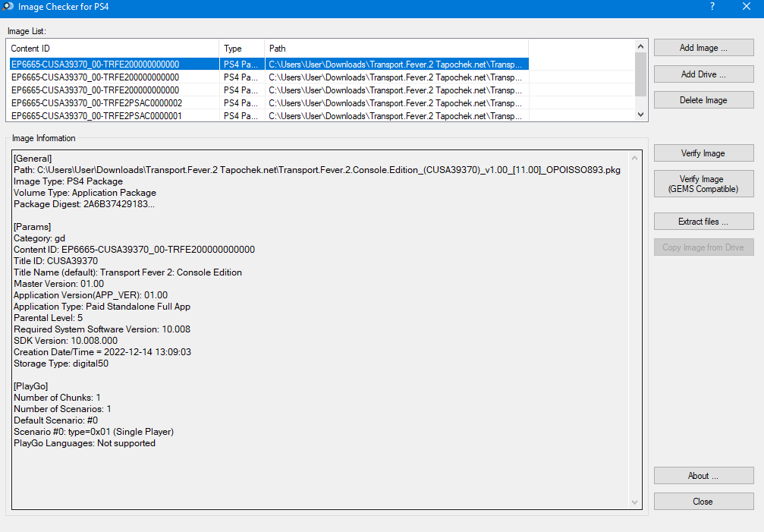Sort list by the Path column header

coord(397,49)
